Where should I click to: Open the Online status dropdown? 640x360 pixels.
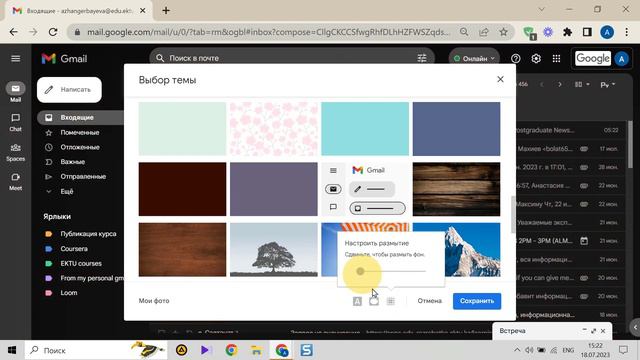(x=474, y=58)
